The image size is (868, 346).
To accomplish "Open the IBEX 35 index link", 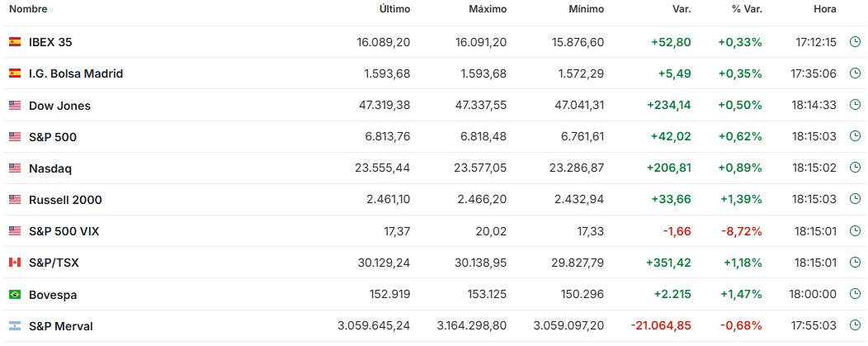I will [50, 42].
